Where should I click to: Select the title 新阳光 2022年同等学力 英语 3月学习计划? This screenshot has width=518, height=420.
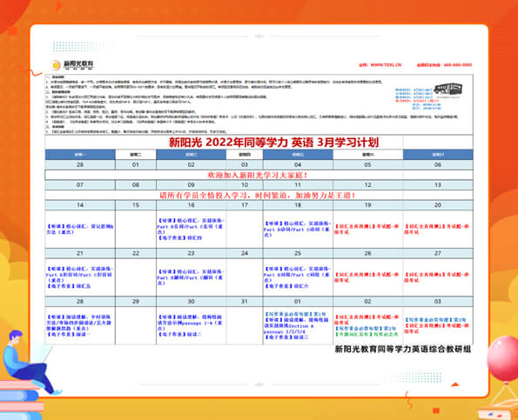pos(273,143)
